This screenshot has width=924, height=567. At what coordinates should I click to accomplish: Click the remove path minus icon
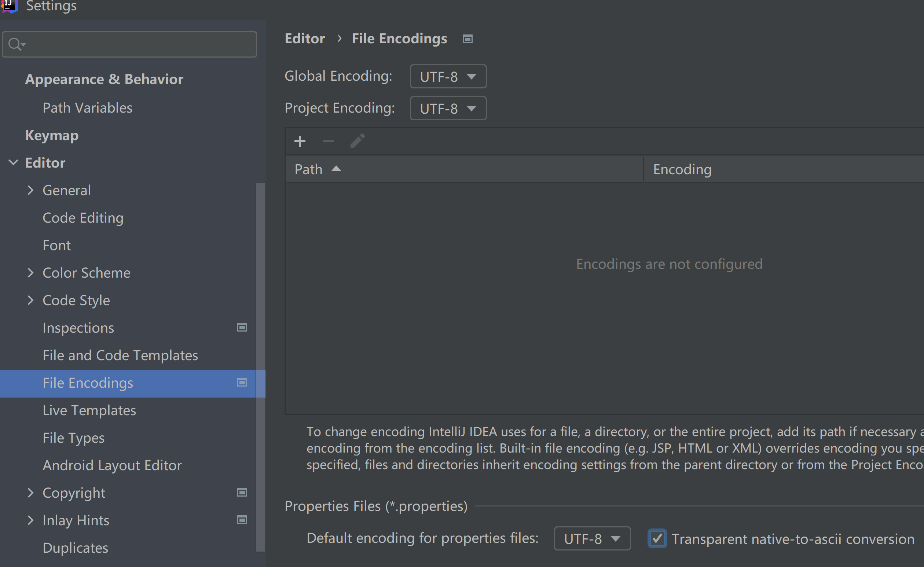coord(328,141)
